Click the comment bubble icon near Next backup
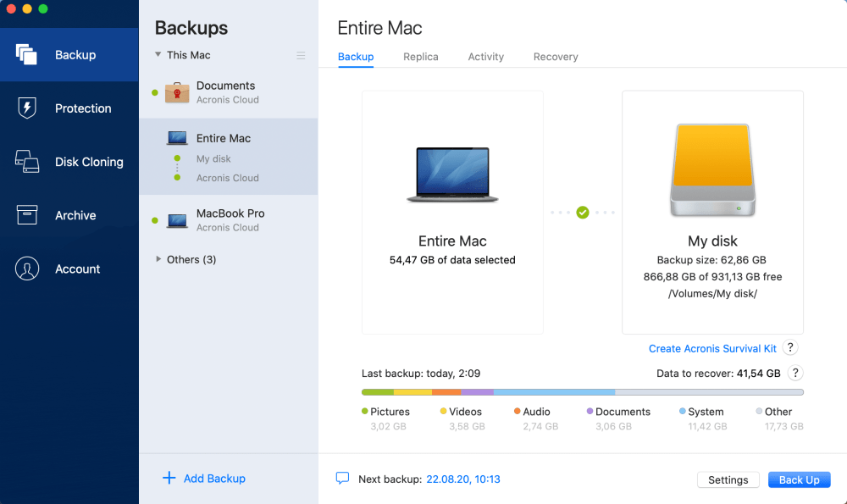This screenshot has height=504, width=847. pos(342,479)
